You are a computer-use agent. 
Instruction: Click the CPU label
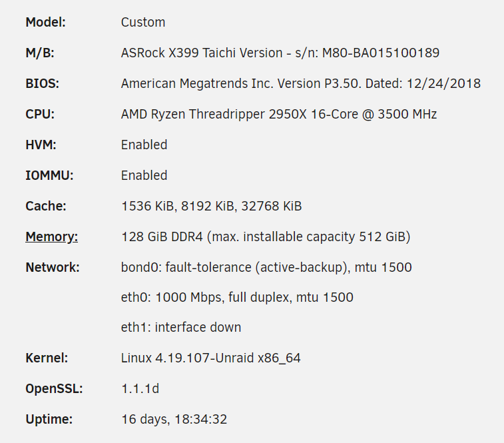coord(40,114)
